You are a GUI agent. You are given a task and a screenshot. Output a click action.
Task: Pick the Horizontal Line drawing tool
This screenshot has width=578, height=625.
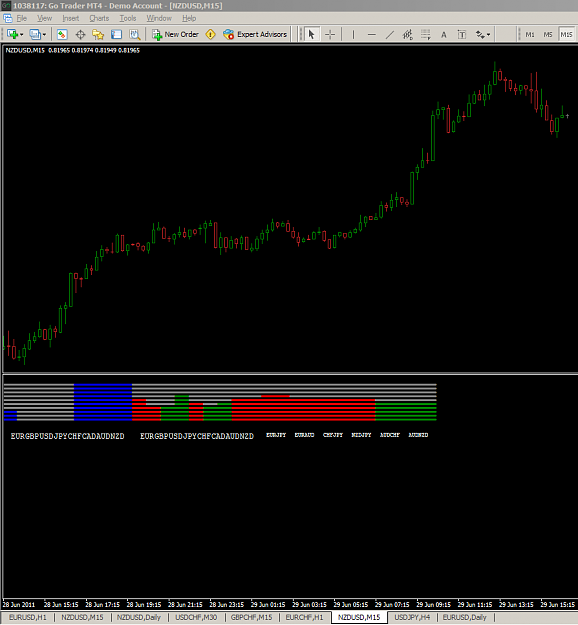tap(372, 34)
